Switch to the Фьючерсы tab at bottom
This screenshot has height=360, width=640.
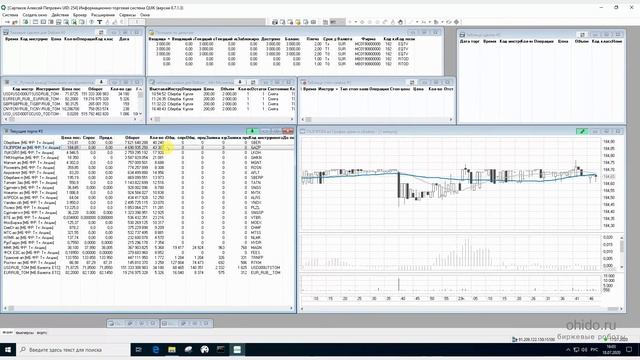(x=24, y=333)
